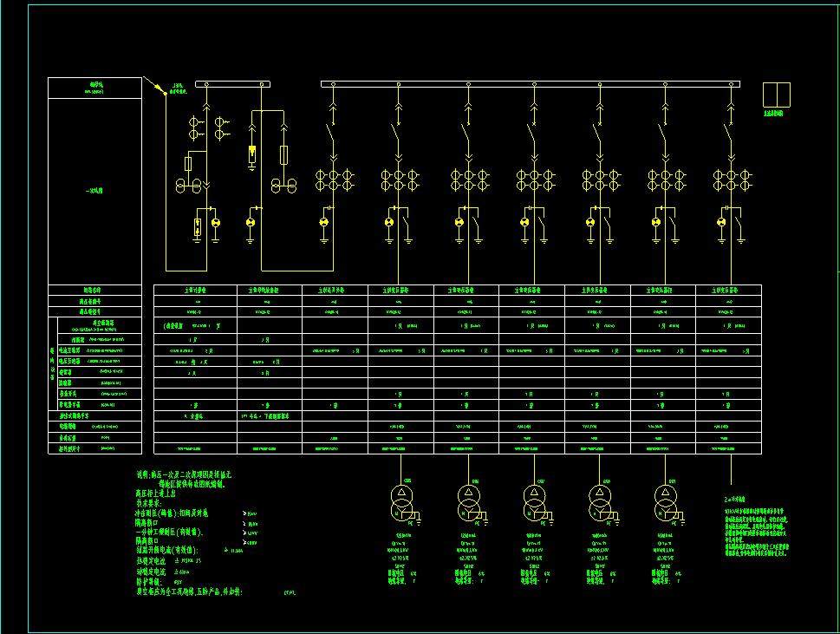Screen dimensions: 840x634
Task: Click the last column header cell in table
Action: point(728,290)
